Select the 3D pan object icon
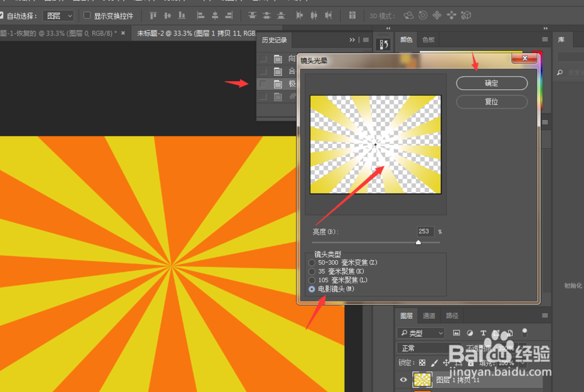 click(437, 16)
